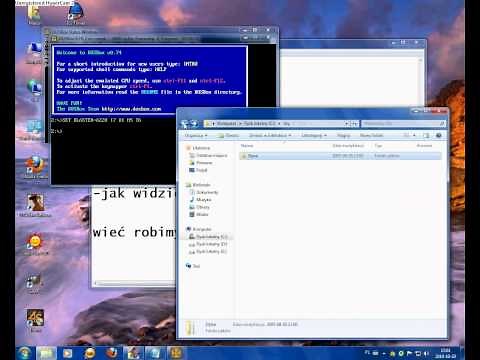Click the Back arrow in Explorer window
Screen dimensions: 480x360
[185, 124]
